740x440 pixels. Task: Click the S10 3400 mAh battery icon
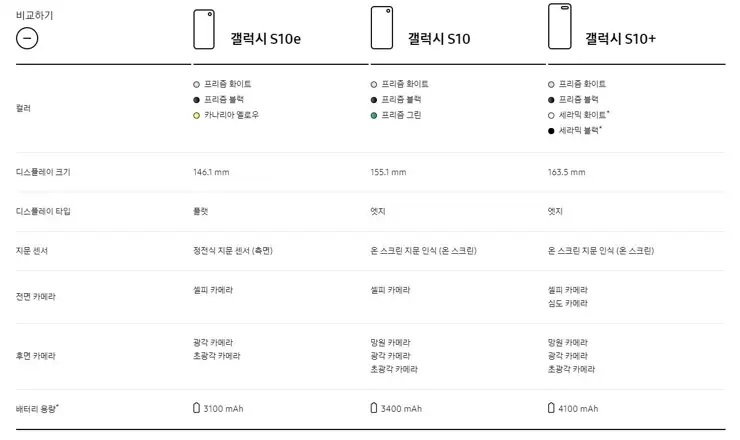point(374,408)
